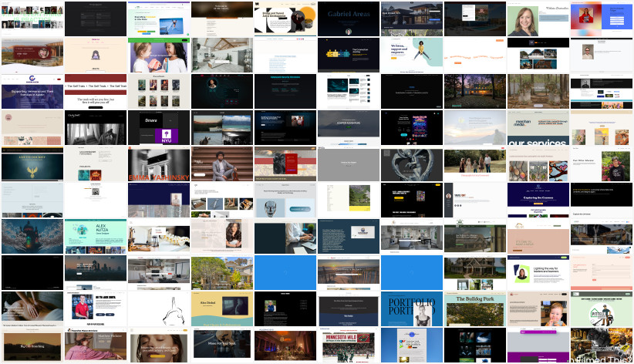Viewport: 634px width, 364px height.
Task: Select the "EMMA YASHINSKY" thumbnail
Action: (x=159, y=163)
